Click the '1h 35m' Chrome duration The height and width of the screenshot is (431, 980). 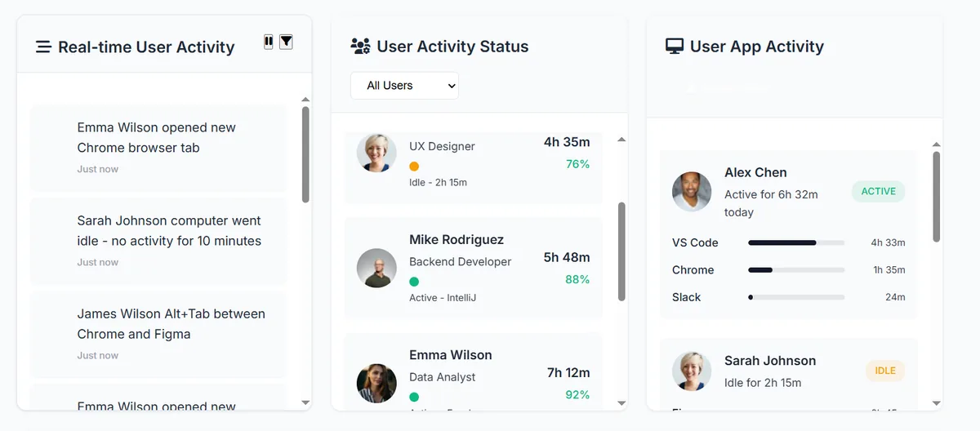pyautogui.click(x=889, y=270)
